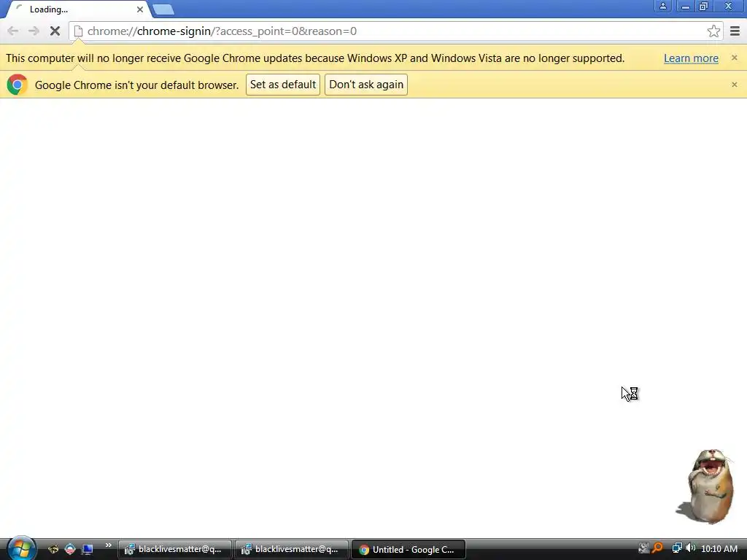Click the Set as default button
The width and height of the screenshot is (747, 560).
point(283,85)
